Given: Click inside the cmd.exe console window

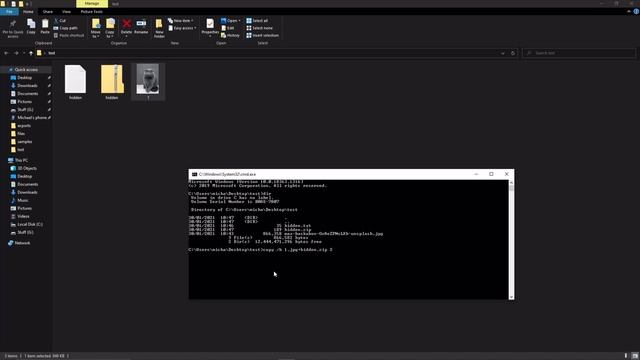Looking at the screenshot, I should click(349, 240).
